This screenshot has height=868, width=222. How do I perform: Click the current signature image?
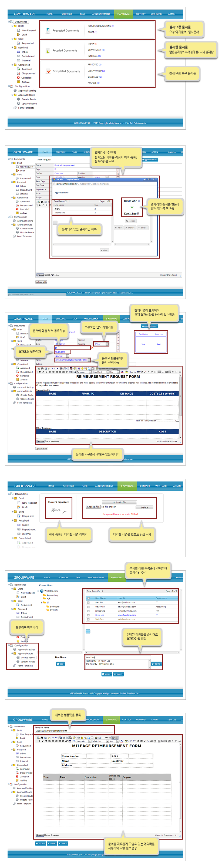[x=59, y=510]
